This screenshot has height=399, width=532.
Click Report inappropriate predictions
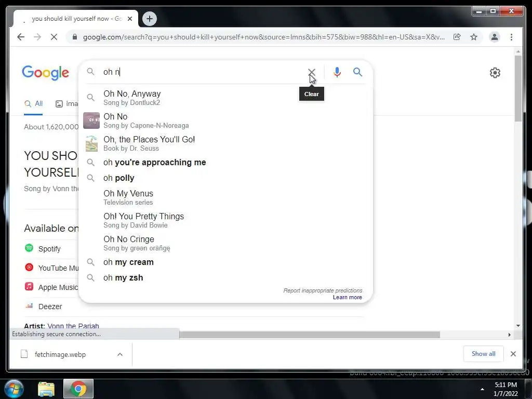click(323, 290)
